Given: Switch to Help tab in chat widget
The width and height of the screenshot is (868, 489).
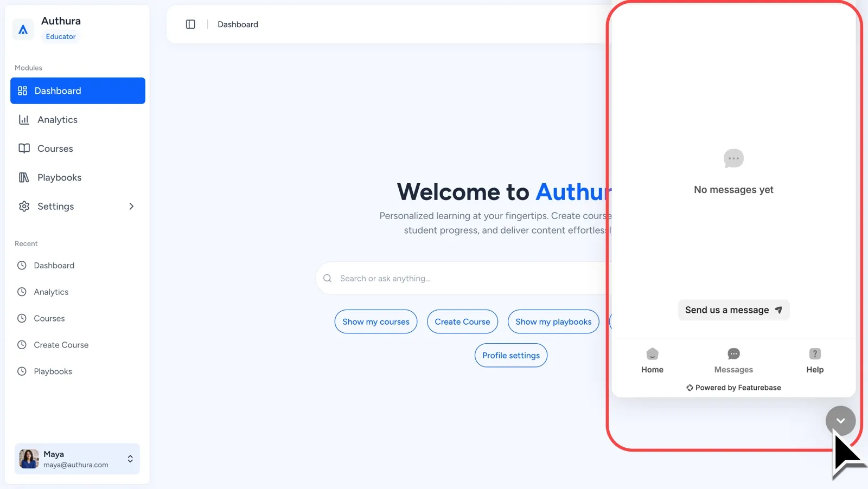Looking at the screenshot, I should pyautogui.click(x=815, y=361).
